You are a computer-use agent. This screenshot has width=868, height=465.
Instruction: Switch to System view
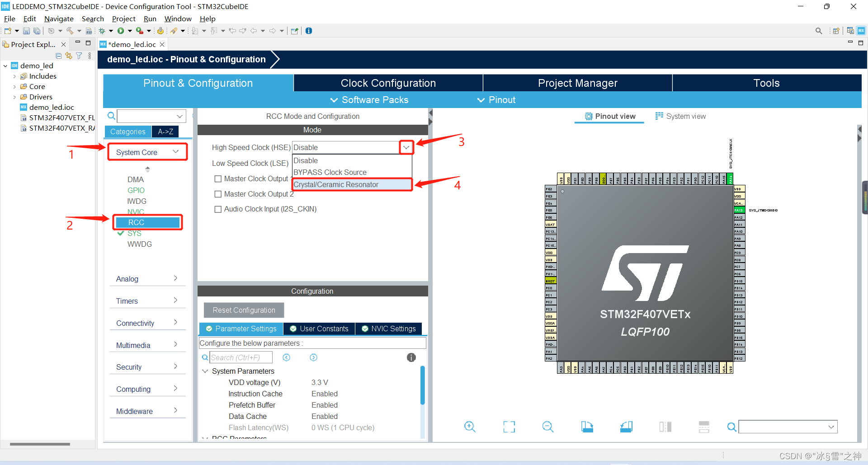point(680,116)
